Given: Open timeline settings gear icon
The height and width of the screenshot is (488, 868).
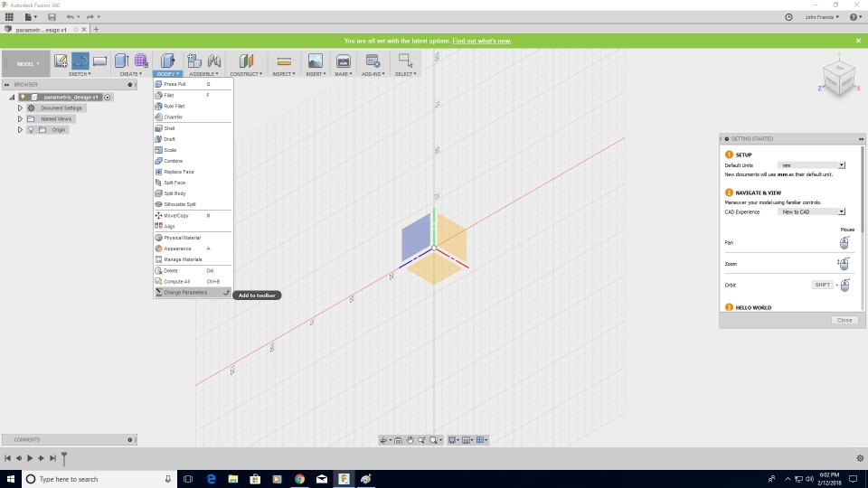Looking at the screenshot, I should coord(860,458).
